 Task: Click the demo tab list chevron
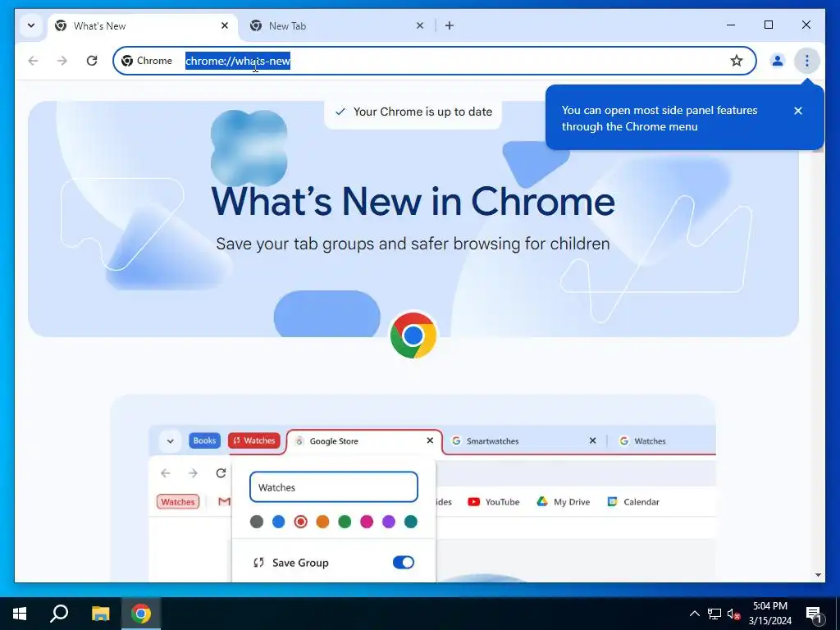point(171,441)
